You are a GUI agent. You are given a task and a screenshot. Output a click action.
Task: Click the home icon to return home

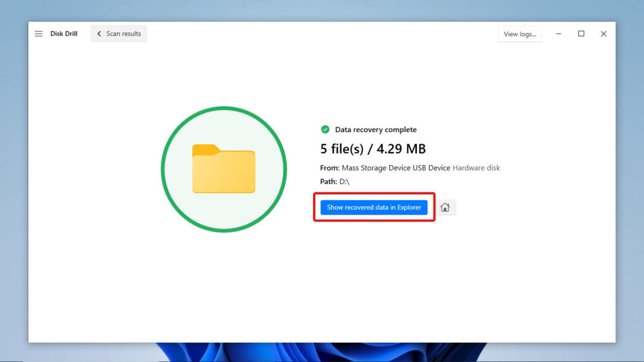pos(446,207)
